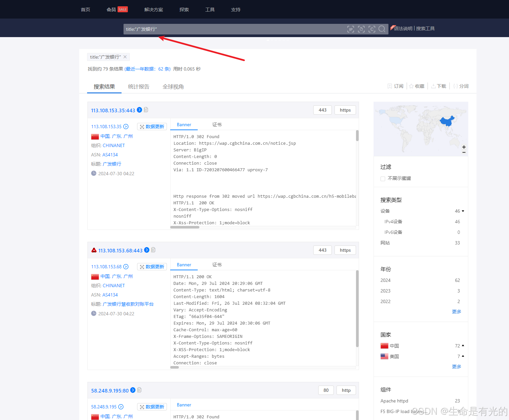The image size is (509, 420).
Task: Click the 收藏 star icon
Action: 411,86
